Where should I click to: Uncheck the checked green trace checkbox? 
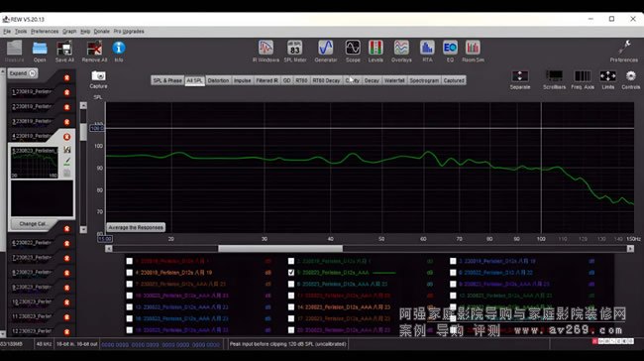pos(291,273)
